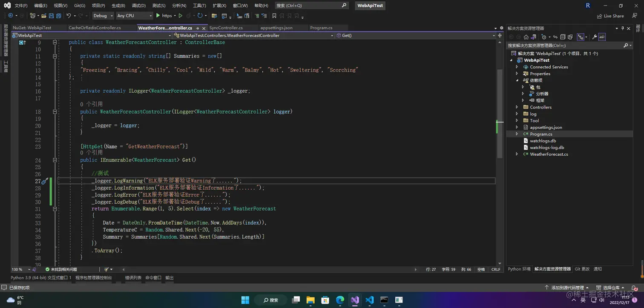Click the Navigate Backward arrow icon
644x308 pixels.
click(11, 16)
